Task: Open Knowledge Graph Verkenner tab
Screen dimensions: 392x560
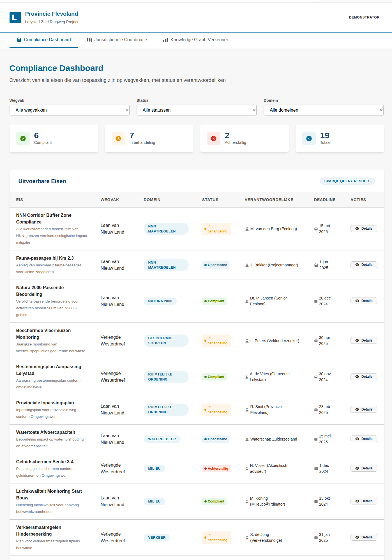Action: coord(195,40)
